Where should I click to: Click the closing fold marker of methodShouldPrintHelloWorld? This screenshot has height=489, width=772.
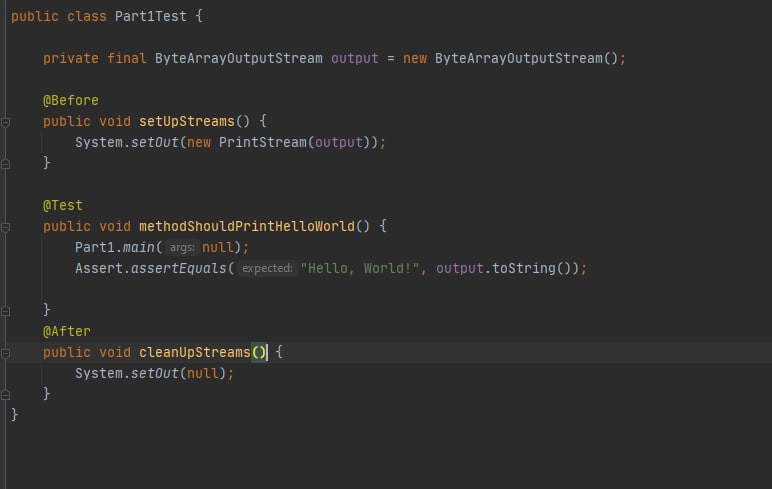5,311
